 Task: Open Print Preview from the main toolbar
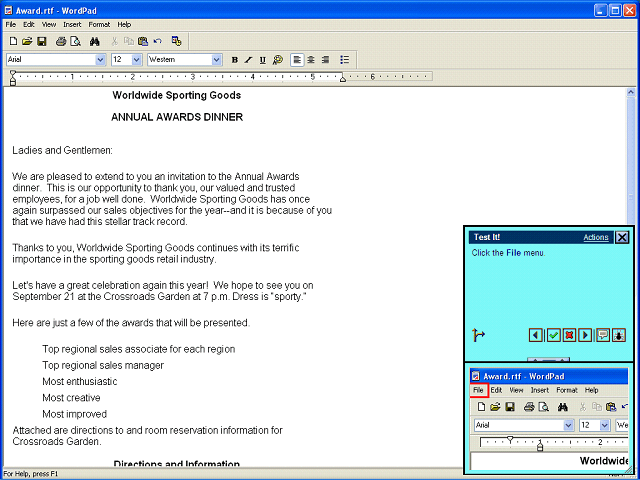[76, 41]
